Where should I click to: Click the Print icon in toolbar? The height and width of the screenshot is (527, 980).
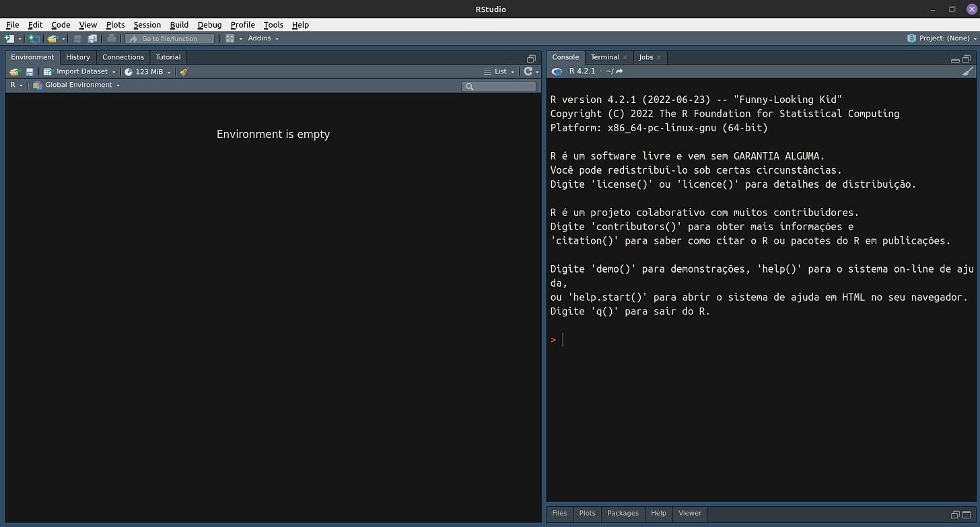112,38
